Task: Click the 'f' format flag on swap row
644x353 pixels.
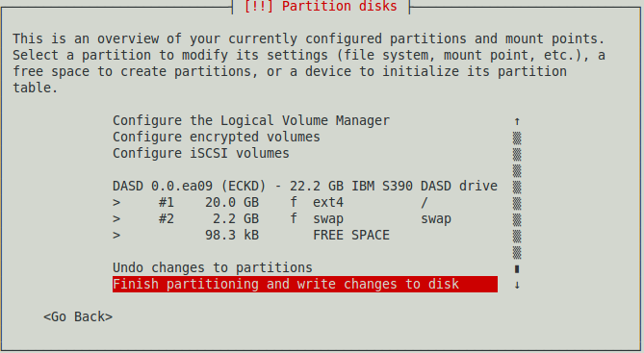Action: click(294, 218)
